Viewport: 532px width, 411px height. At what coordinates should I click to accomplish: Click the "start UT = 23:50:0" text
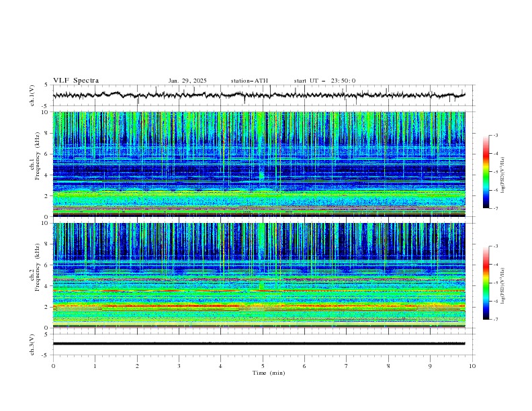click(324, 81)
